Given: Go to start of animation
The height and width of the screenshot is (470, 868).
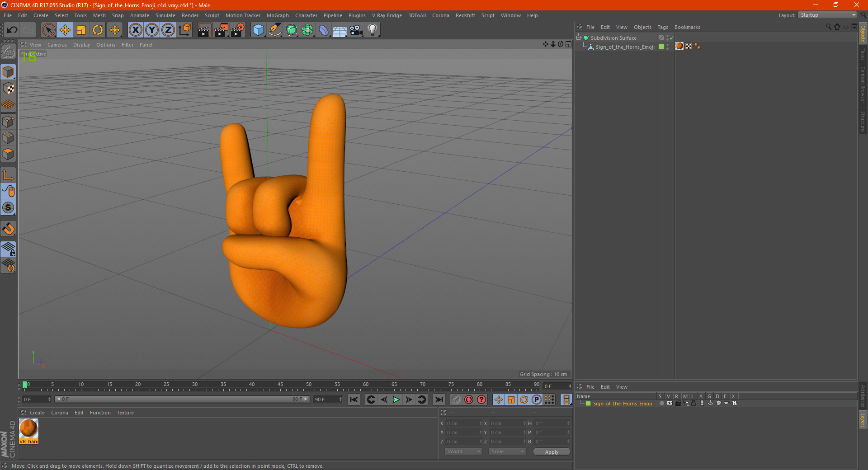Looking at the screenshot, I should (x=354, y=399).
